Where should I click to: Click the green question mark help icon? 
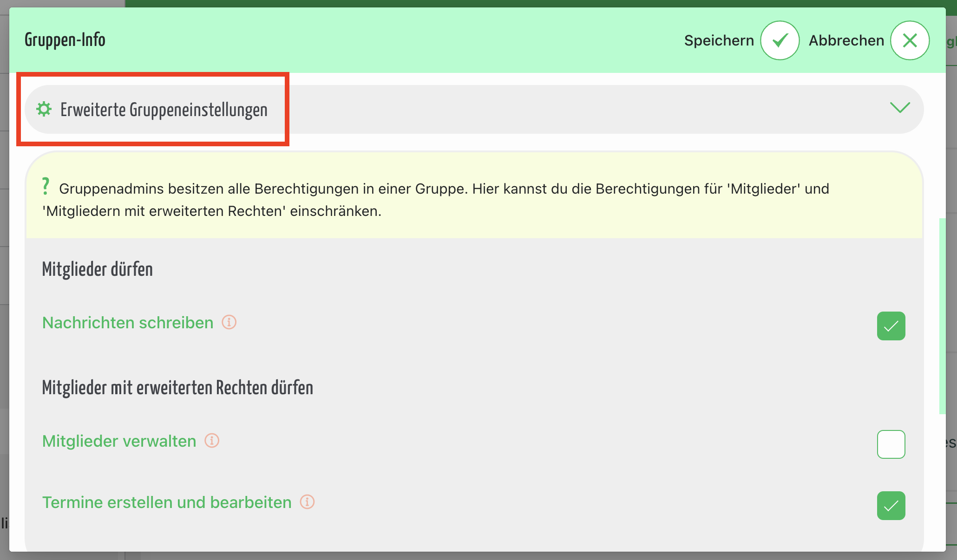tap(46, 186)
